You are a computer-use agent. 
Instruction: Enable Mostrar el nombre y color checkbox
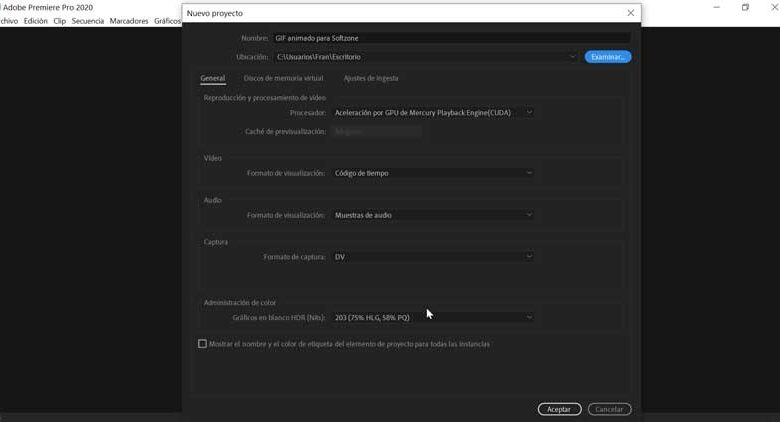coord(202,344)
